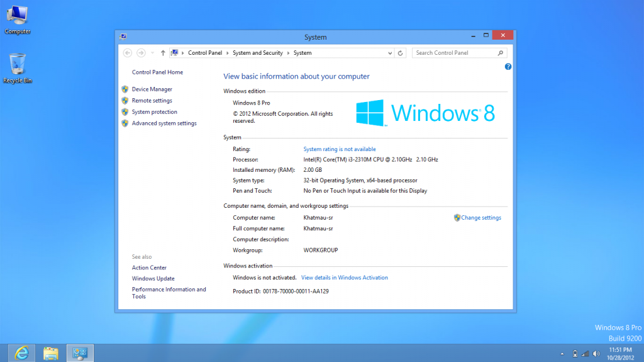Screen dimensions: 644x362
Task: Click shield icon beside Remote settings
Action: coord(125,100)
